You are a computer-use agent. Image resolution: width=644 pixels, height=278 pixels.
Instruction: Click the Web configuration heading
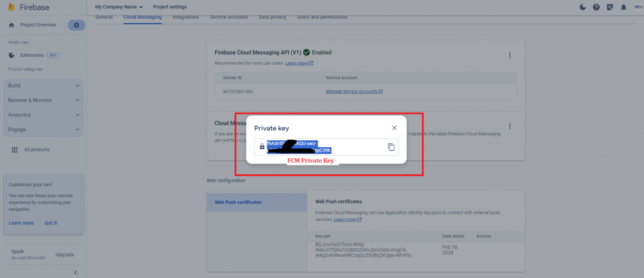(226, 181)
